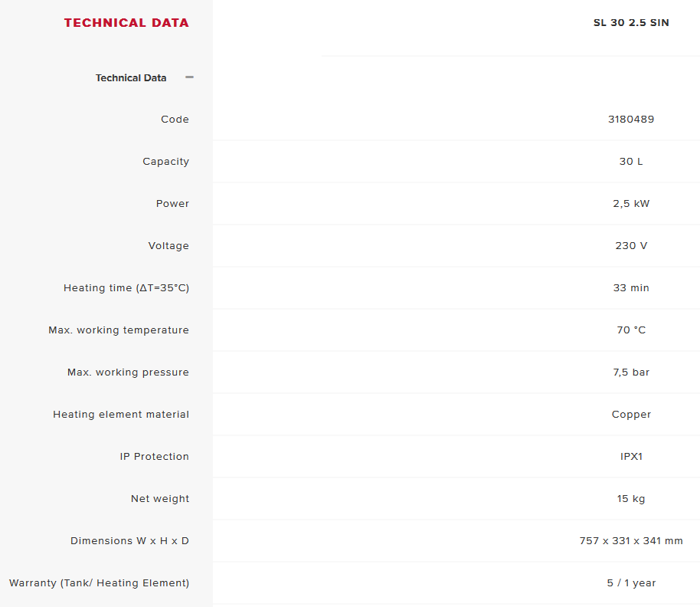Click the Code row label
Viewport: 700px width, 607px height.
click(175, 120)
